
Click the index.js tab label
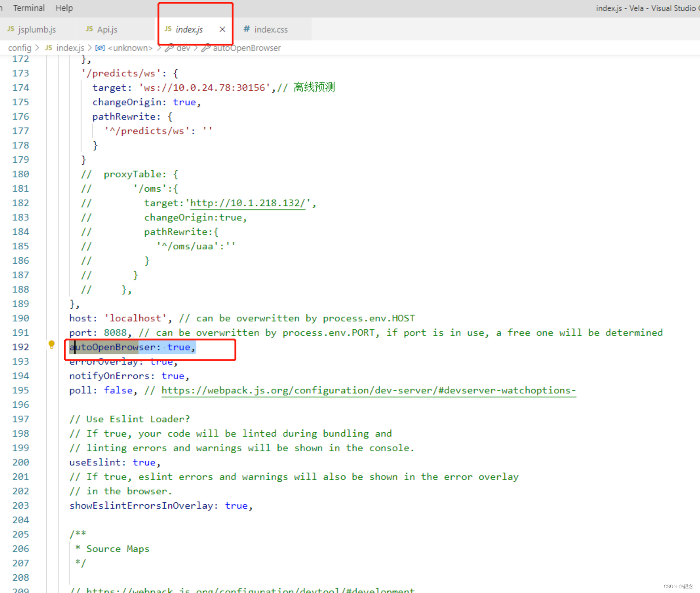coord(189,29)
